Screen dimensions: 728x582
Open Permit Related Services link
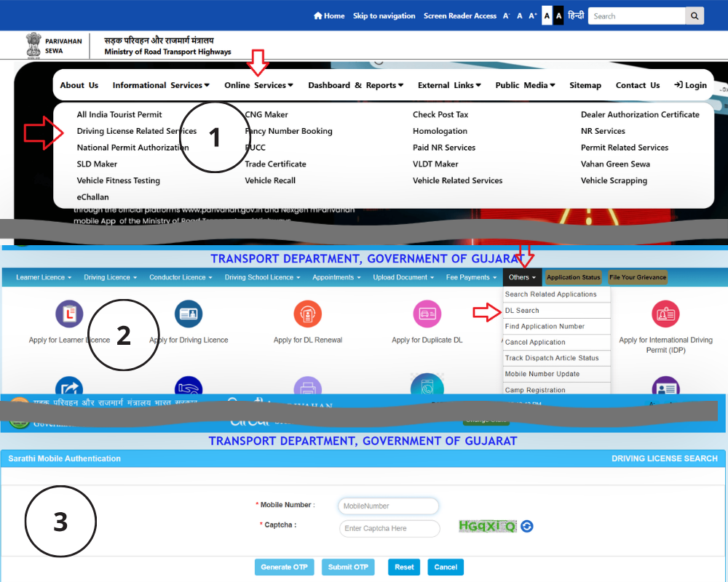[x=625, y=148]
